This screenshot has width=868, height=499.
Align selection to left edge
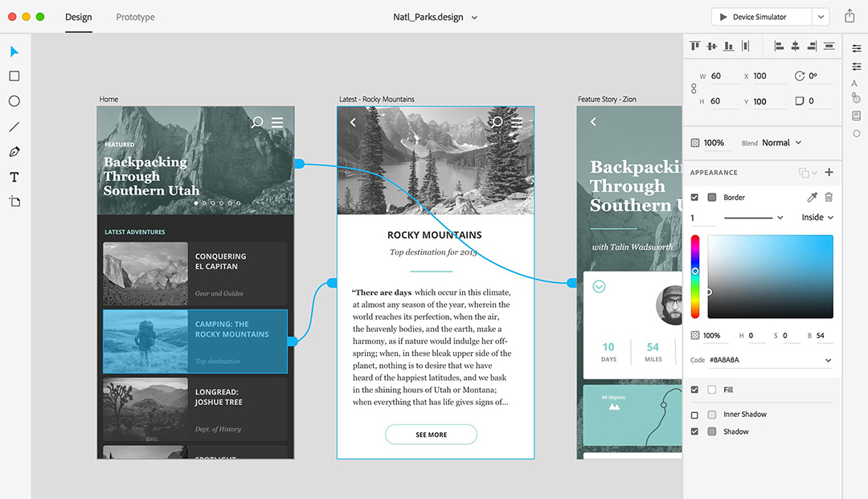click(779, 46)
